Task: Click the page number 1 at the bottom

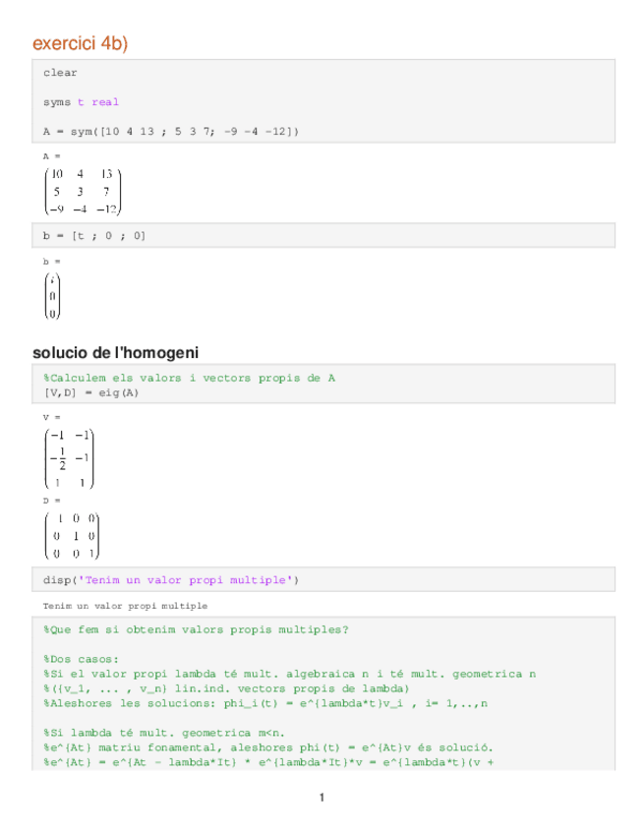Action: [322, 797]
